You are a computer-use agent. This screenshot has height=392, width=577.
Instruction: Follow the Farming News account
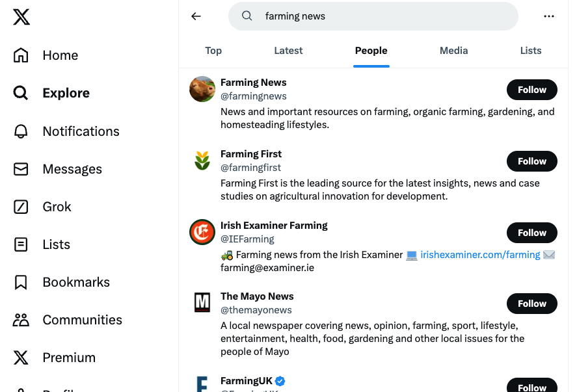531,90
